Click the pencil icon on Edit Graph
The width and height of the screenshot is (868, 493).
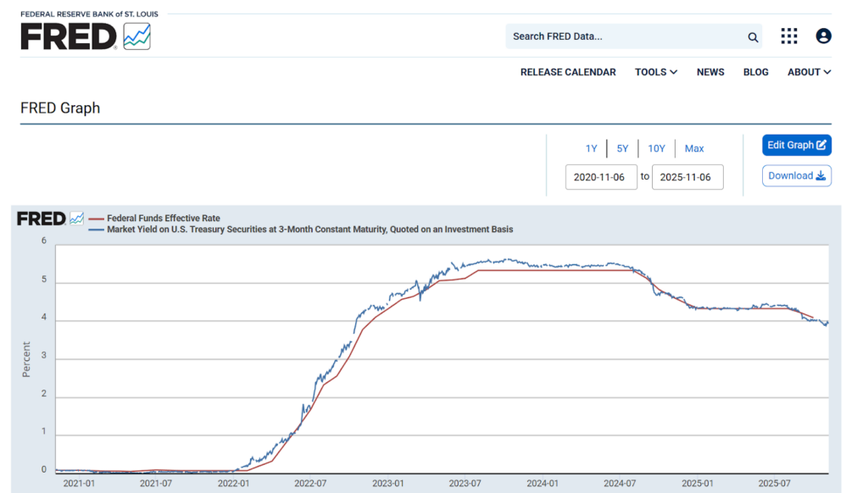[821, 145]
